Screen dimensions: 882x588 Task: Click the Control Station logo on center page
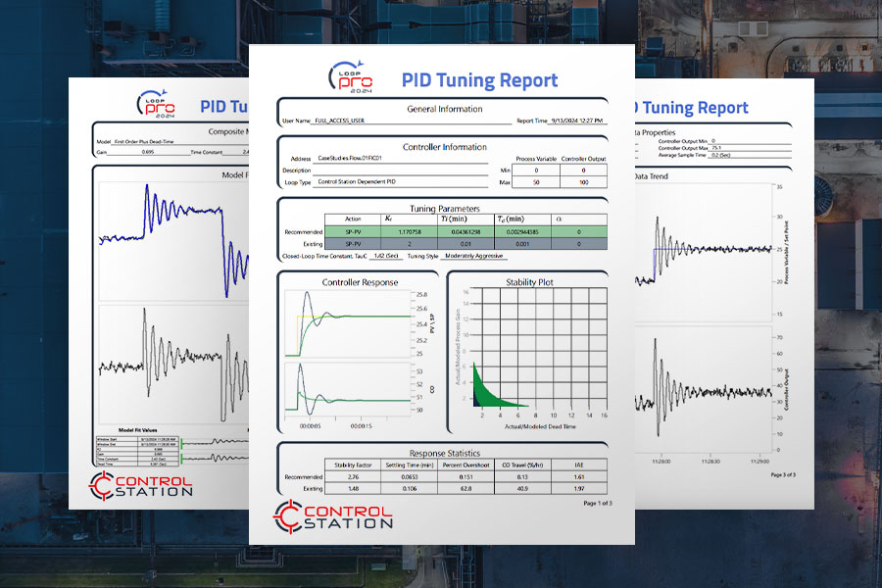[333, 515]
